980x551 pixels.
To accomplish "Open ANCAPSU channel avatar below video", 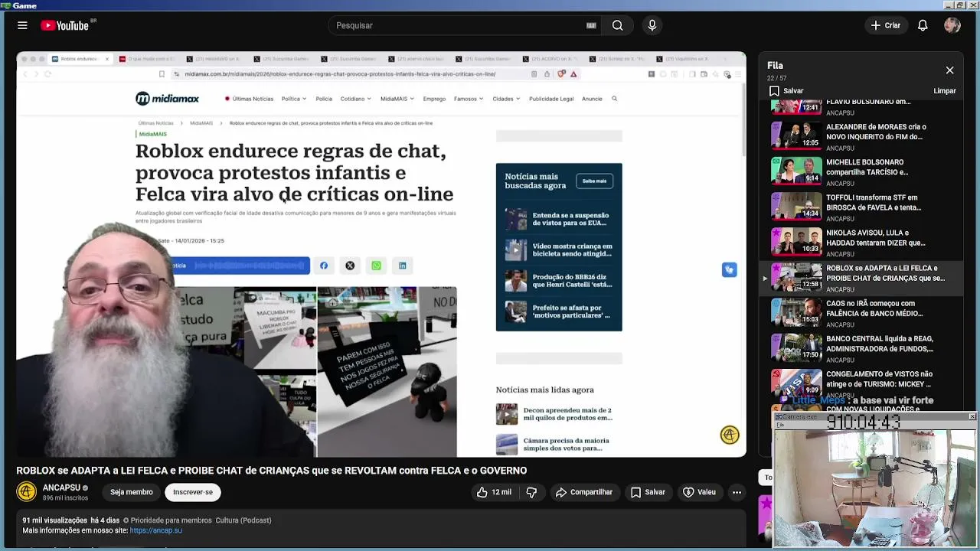I will pyautogui.click(x=27, y=492).
